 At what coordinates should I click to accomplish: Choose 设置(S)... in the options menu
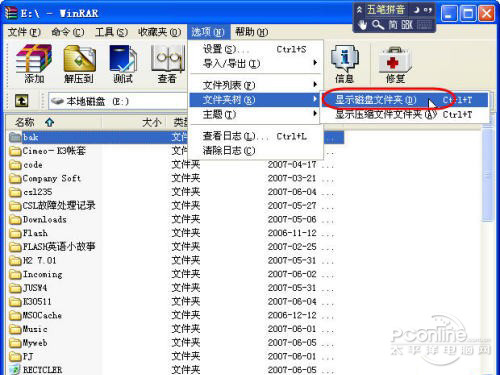pyautogui.click(x=255, y=49)
